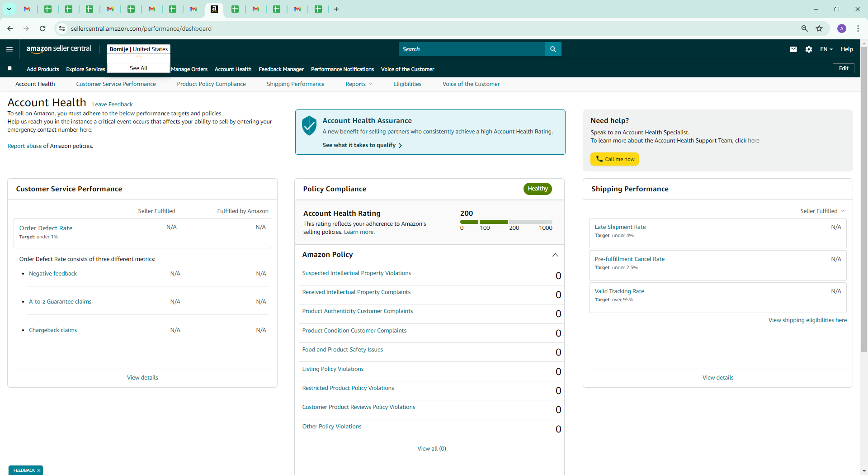The height and width of the screenshot is (475, 868).
Task: Open the Order Defect Rate link
Action: pyautogui.click(x=46, y=228)
